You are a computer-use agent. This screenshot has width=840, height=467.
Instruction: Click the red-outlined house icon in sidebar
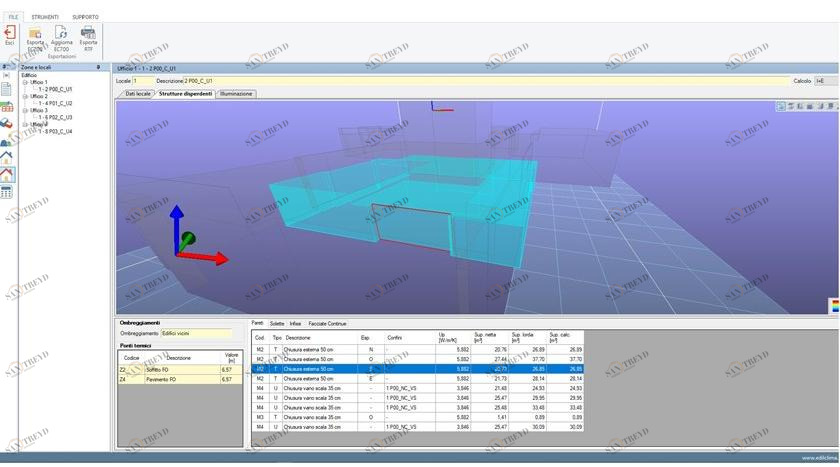[7, 173]
